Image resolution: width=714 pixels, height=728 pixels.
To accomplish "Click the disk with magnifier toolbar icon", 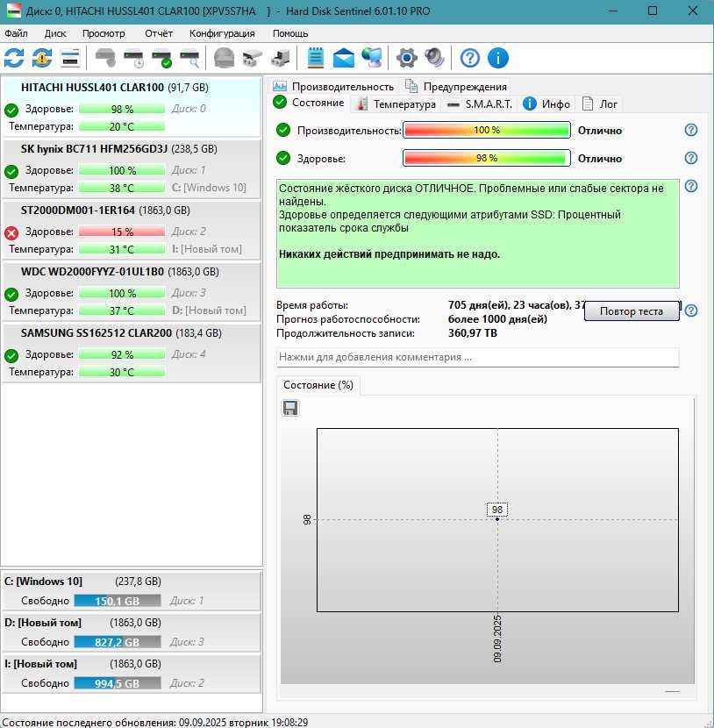I will [x=189, y=58].
